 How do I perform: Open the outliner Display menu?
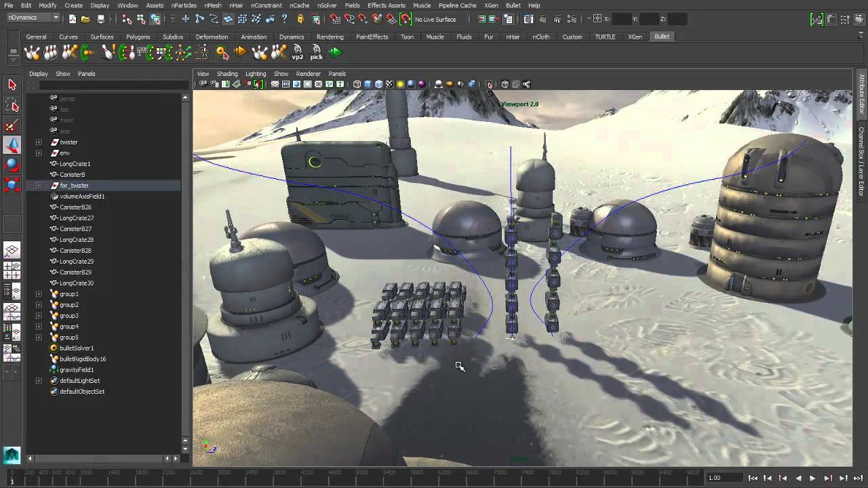coord(39,73)
